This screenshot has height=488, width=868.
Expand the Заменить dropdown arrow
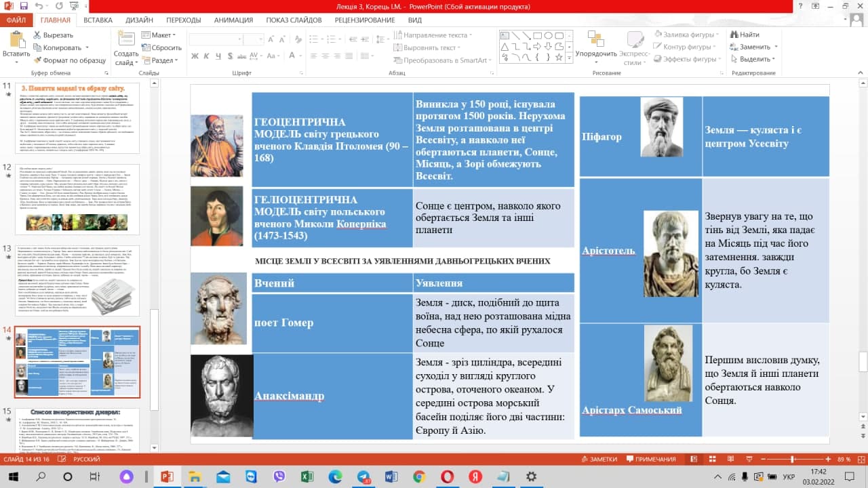776,47
